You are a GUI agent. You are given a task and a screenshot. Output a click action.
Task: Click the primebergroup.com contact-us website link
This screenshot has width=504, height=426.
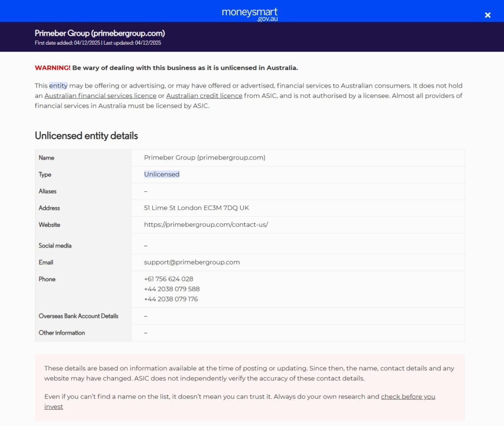pyautogui.click(x=206, y=224)
